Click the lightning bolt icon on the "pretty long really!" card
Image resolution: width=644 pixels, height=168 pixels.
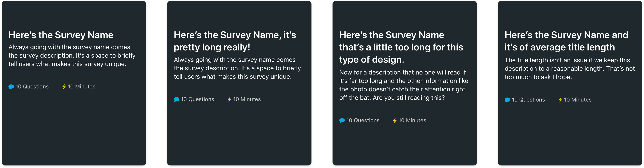(x=229, y=100)
